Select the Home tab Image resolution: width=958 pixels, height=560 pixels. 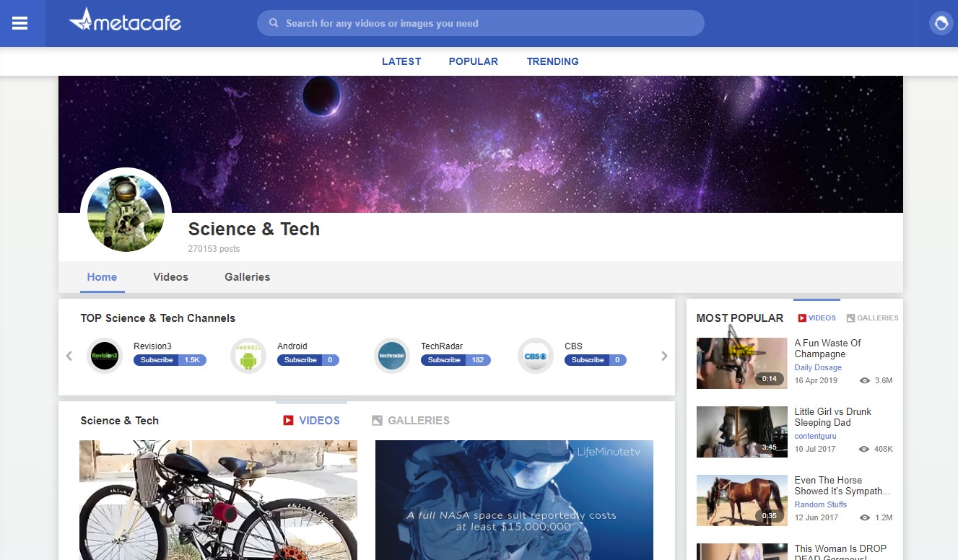click(x=102, y=277)
